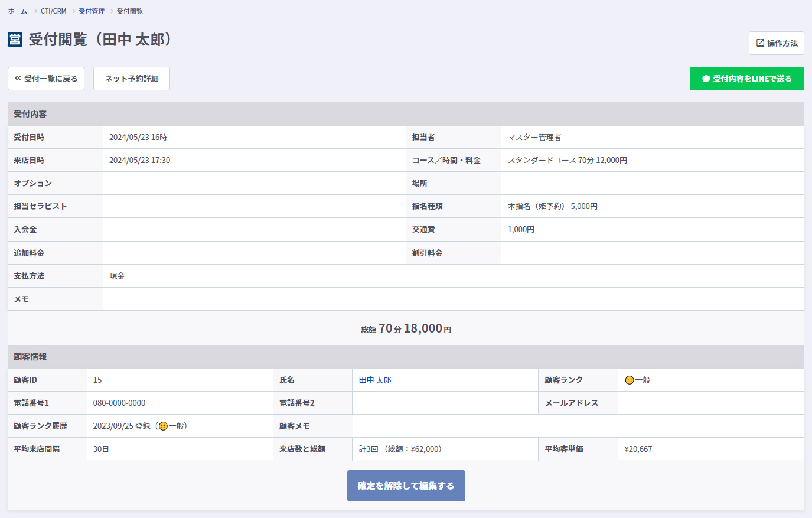Click the smiley icon in 顧客ランク

coord(630,380)
